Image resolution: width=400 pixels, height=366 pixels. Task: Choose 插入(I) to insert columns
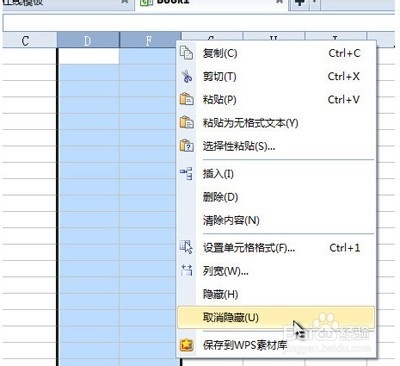point(276,174)
